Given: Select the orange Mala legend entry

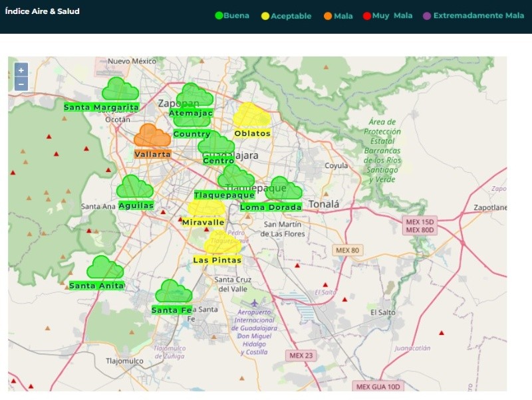Looking at the screenshot, I should [x=338, y=16].
